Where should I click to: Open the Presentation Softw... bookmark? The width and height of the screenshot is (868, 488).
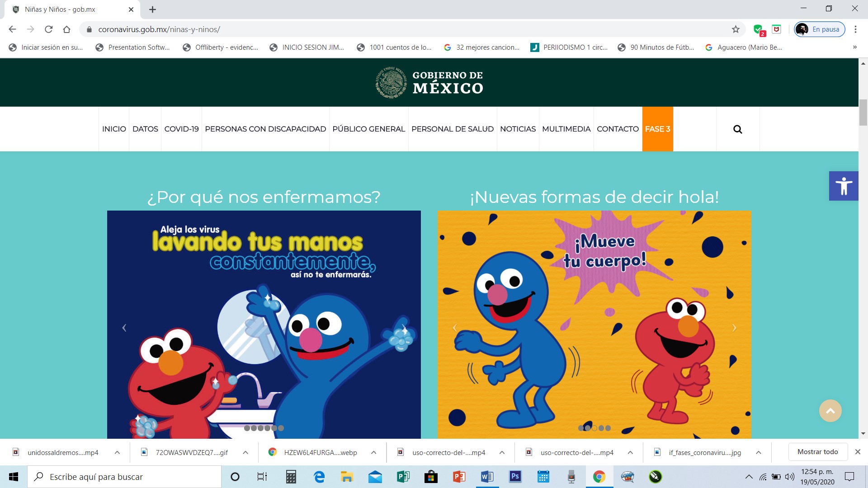(x=133, y=47)
